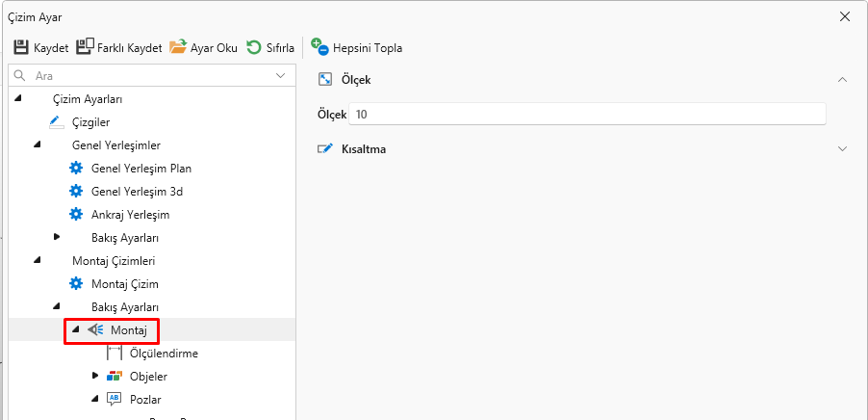Expand the Kısaltma section
This screenshot has height=420, width=868.
coord(842,149)
